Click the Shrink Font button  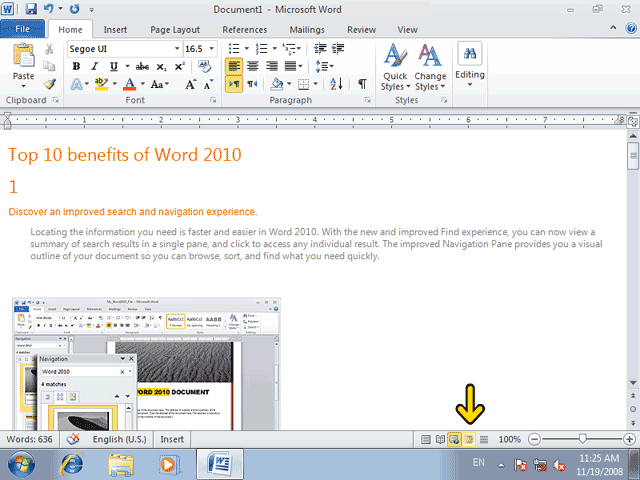pyautogui.click(x=209, y=84)
